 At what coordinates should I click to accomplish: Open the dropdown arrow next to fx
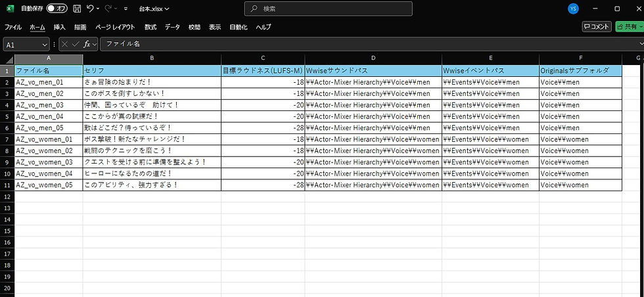95,45
